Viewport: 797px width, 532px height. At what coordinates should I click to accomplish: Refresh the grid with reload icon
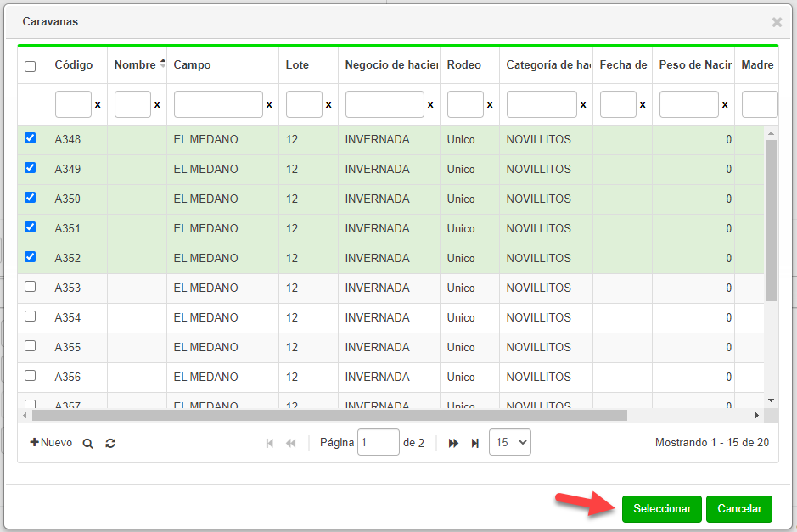click(110, 444)
